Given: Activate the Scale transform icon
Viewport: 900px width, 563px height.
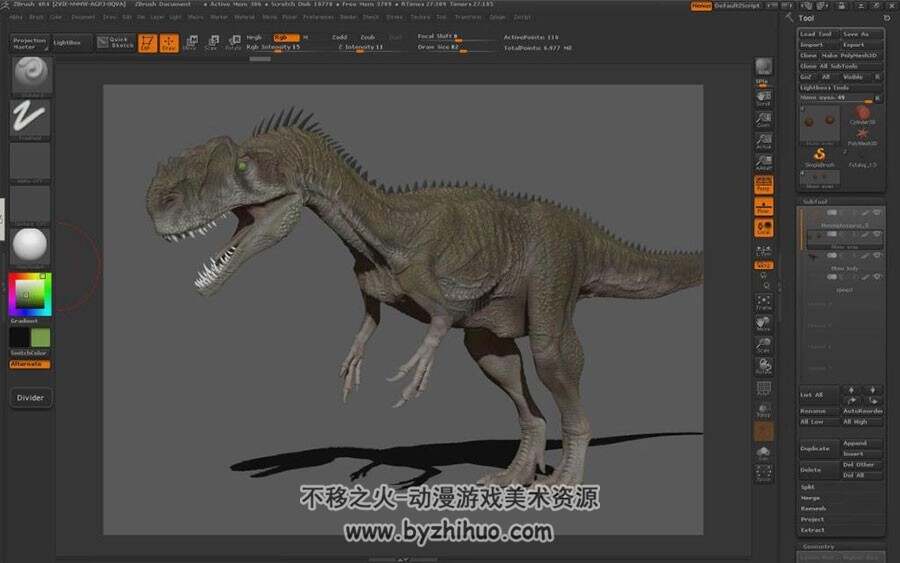Looking at the screenshot, I should [212, 43].
